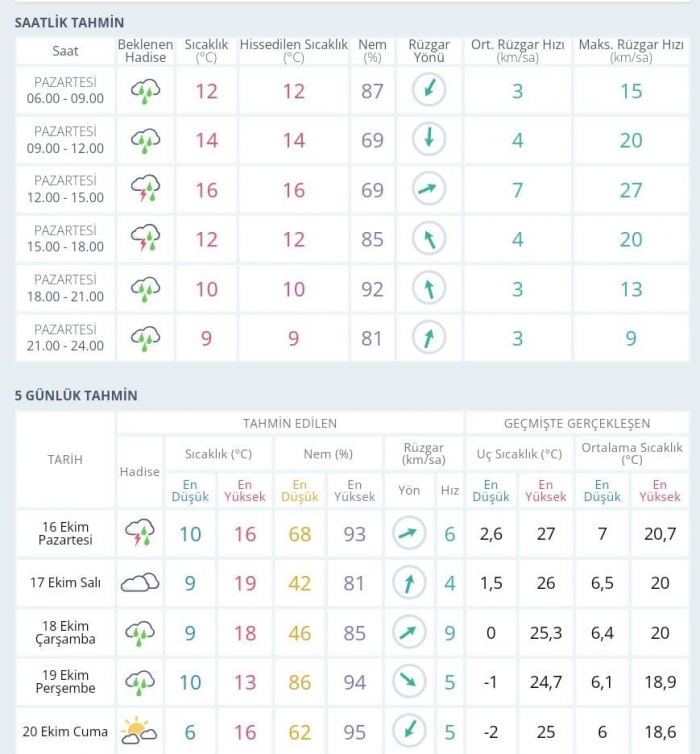Click the 5 GÜNLÜK TAHMİN heading
Screen dimensions: 700x754
(76, 396)
